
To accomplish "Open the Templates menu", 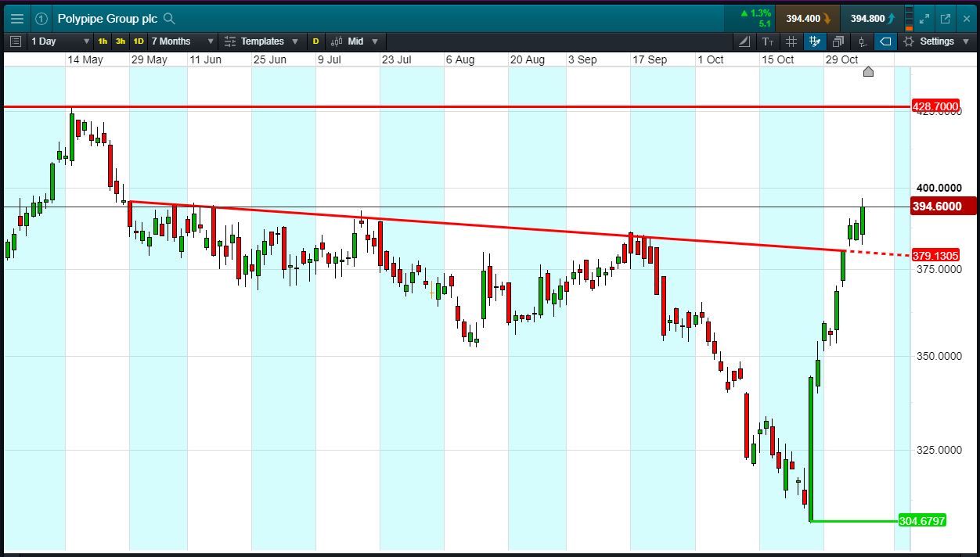I will click(x=261, y=41).
